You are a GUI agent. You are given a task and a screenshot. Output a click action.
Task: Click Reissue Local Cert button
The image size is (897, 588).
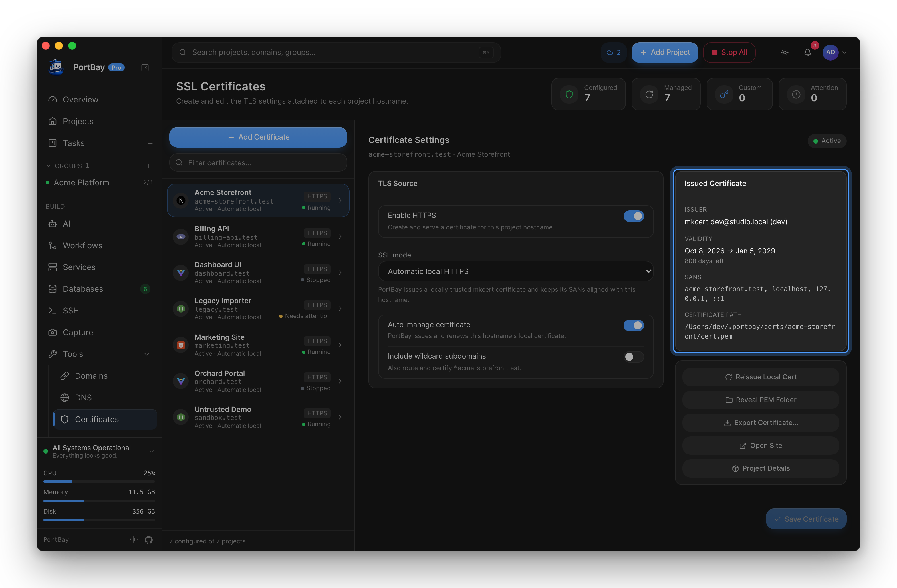click(761, 377)
